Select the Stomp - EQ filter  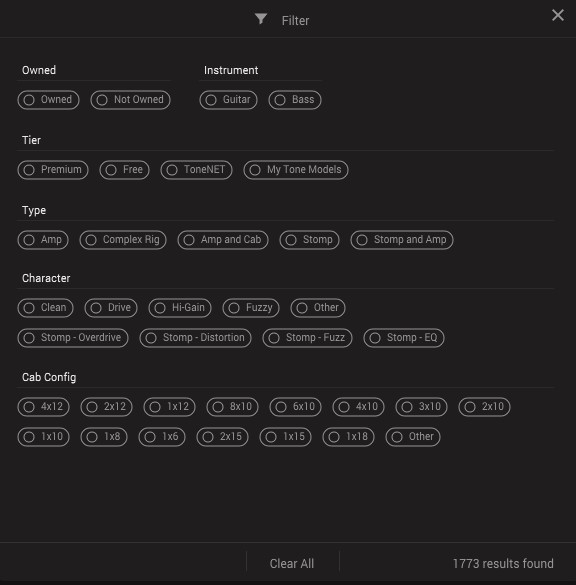pos(404,338)
